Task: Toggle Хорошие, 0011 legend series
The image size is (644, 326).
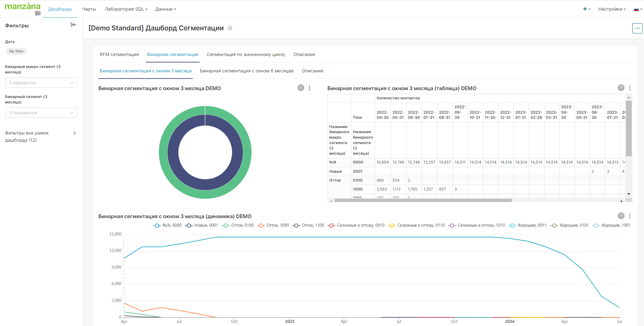Action: click(x=527, y=225)
